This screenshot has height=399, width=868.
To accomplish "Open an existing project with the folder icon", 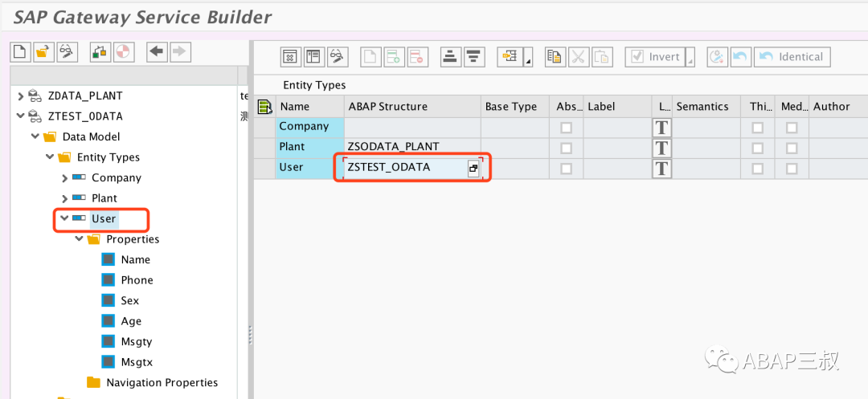I will 43,52.
